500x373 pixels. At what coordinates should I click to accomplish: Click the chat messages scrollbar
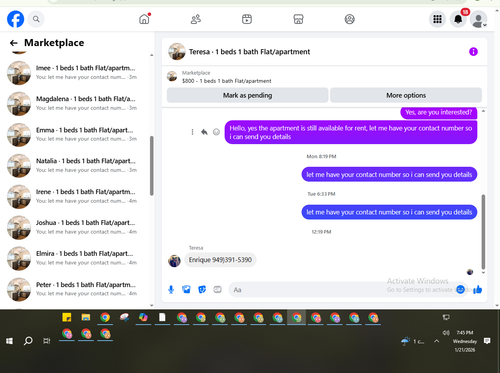(483, 232)
